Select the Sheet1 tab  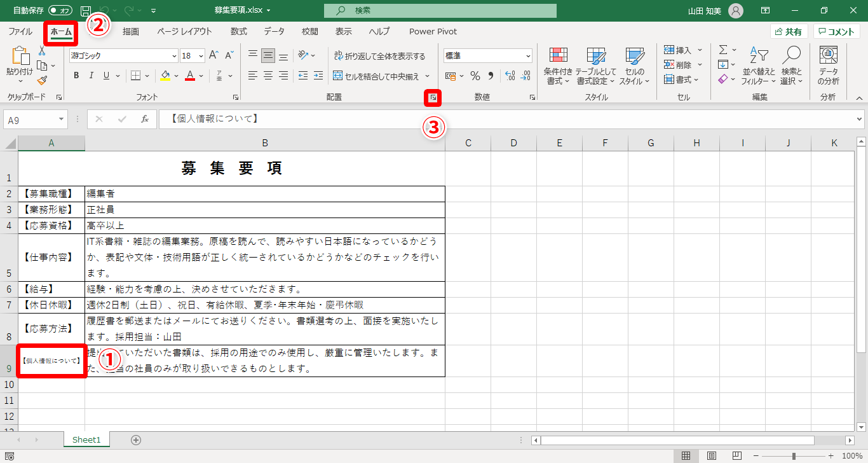point(86,439)
